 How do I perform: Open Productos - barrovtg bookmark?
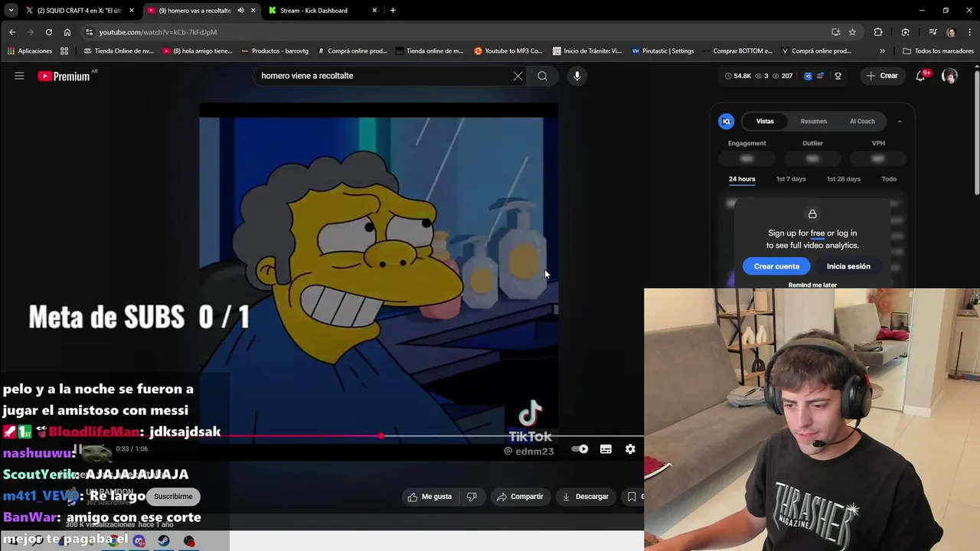[x=275, y=51]
